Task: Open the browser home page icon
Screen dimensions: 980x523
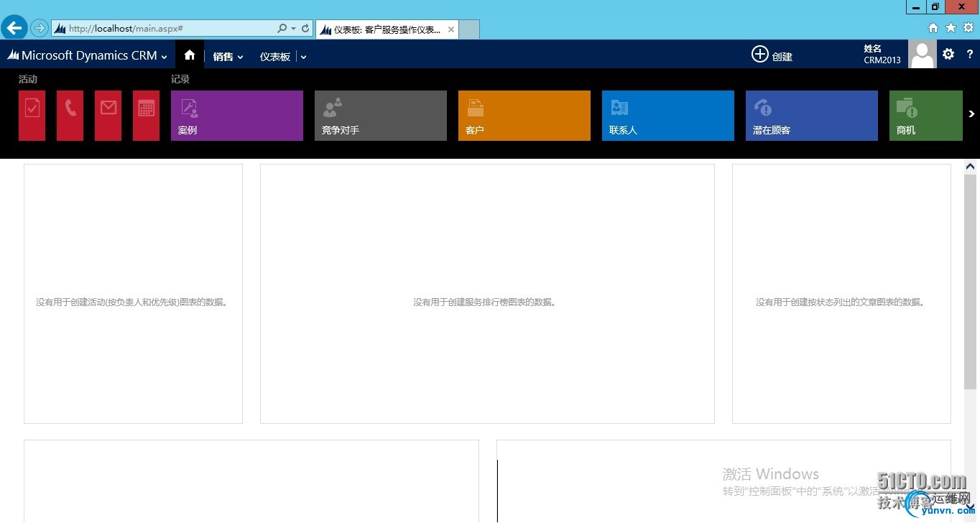Action: pyautogui.click(x=933, y=28)
